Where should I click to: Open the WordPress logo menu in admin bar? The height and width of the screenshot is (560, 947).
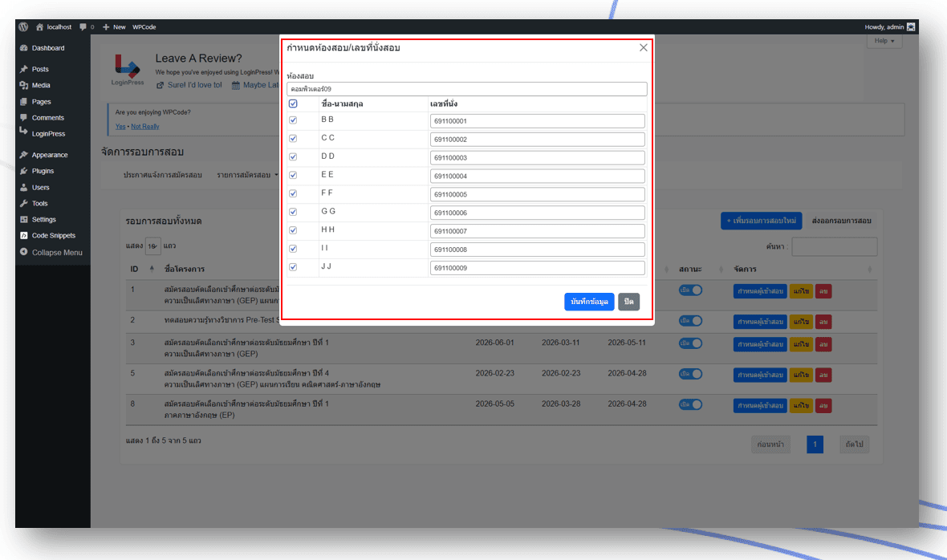(23, 26)
